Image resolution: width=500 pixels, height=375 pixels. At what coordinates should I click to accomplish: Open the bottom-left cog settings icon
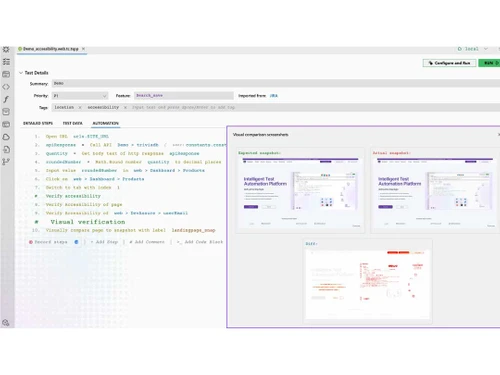point(6,322)
